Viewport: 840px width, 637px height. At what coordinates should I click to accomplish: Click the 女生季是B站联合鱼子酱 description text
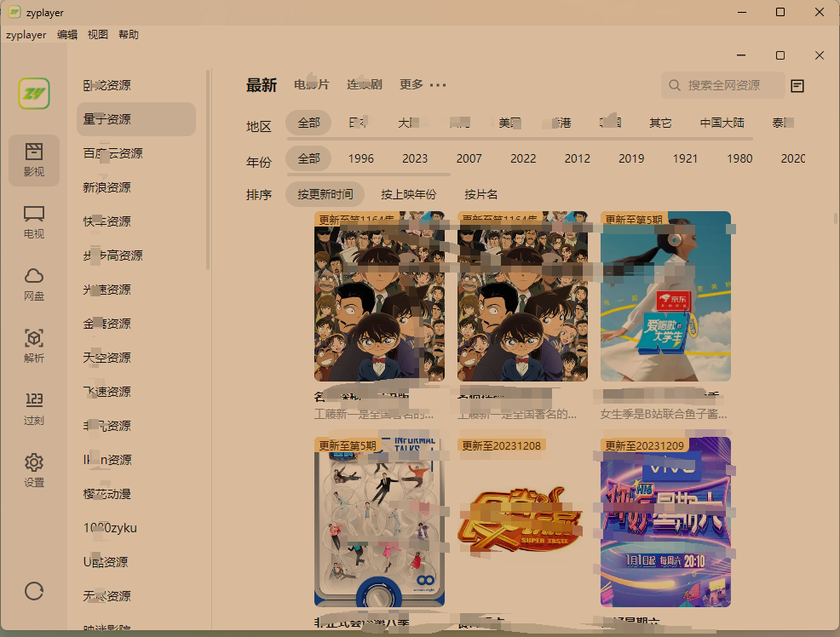[x=663, y=414]
